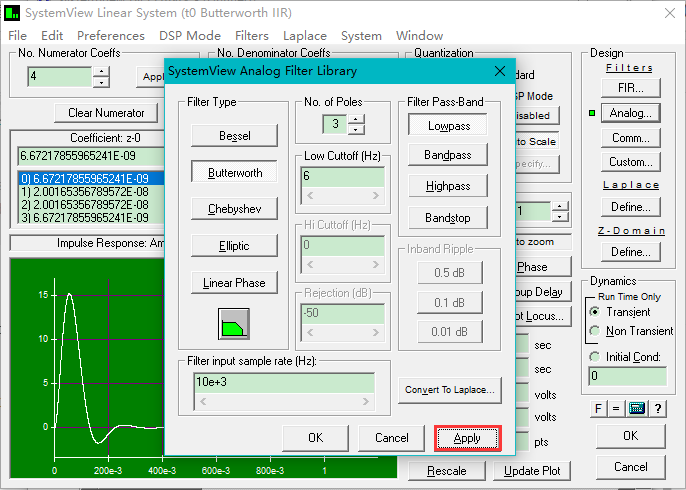This screenshot has width=686, height=490.
Task: Click sample rate scroll left arrow
Action: (203, 401)
